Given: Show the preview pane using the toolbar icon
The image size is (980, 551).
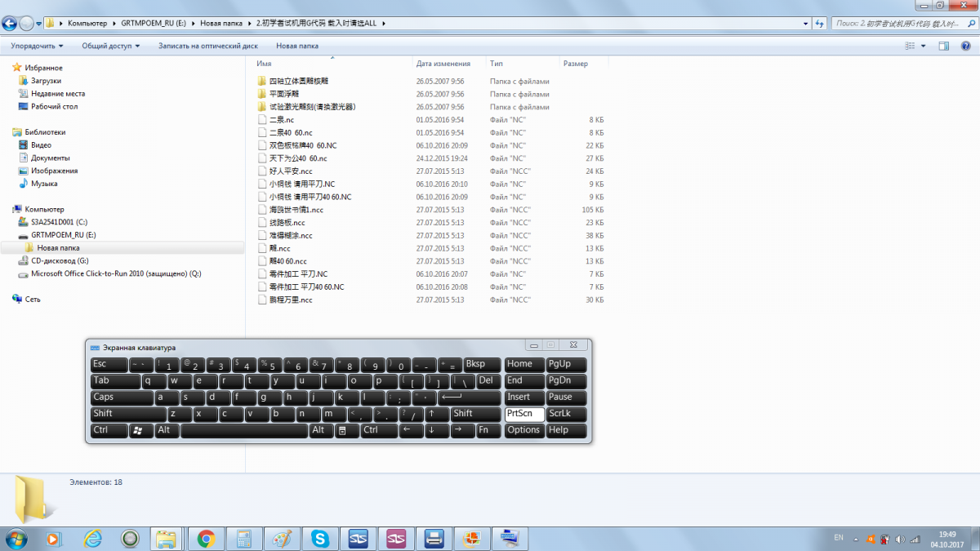Looking at the screenshot, I should coord(943,47).
